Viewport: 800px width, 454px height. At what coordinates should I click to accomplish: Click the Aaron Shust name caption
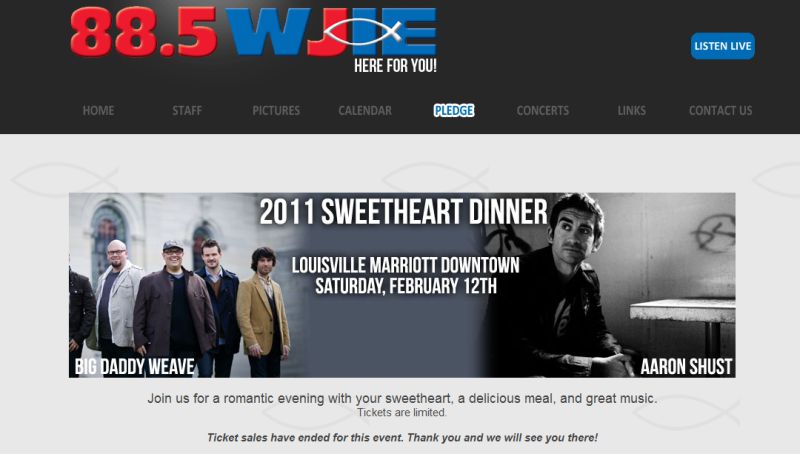coord(686,366)
